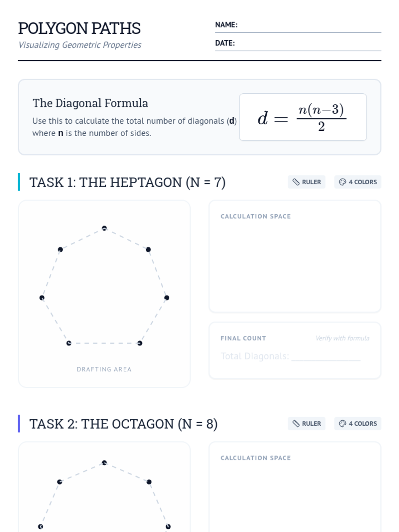Click the palette icon in Task 2

tap(342, 424)
